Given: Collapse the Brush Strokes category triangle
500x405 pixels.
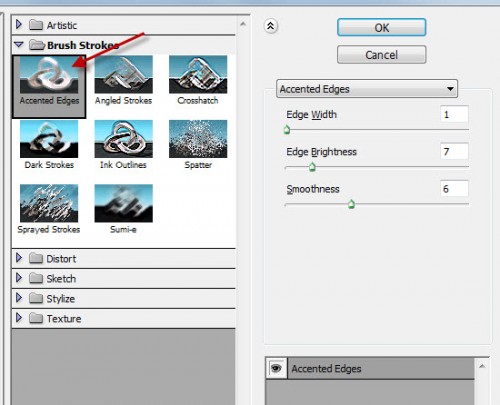Looking at the screenshot, I should (19, 44).
